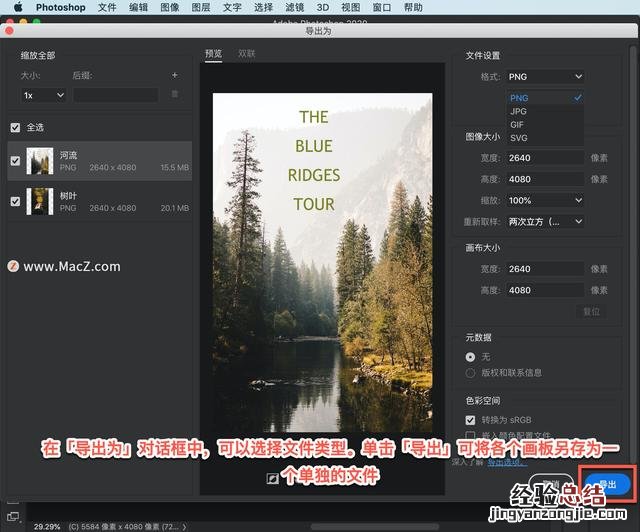The width and height of the screenshot is (640, 532).
Task: Click the 15.5 MB file size text
Action: point(175,167)
